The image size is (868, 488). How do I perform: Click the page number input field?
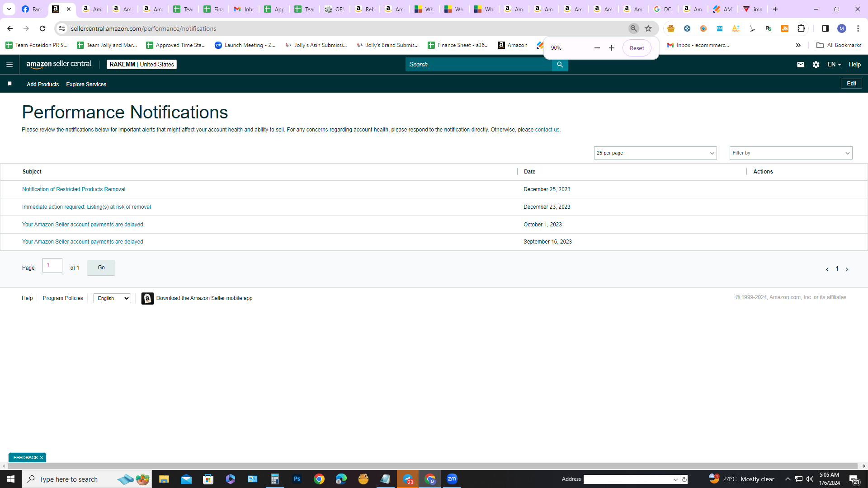pos(52,265)
